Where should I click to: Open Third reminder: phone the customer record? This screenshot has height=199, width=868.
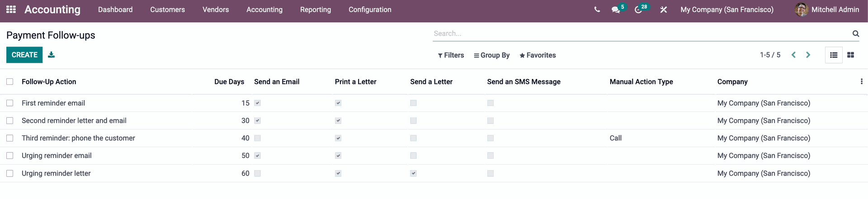[x=78, y=138]
